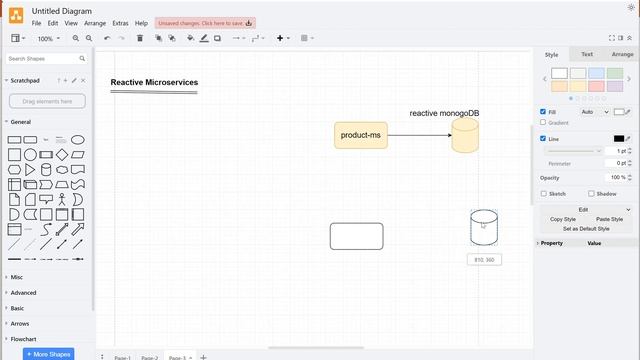Edit the scratchpad with pencil icon
Image resolution: width=640 pixels, height=360 pixels.
point(74,80)
